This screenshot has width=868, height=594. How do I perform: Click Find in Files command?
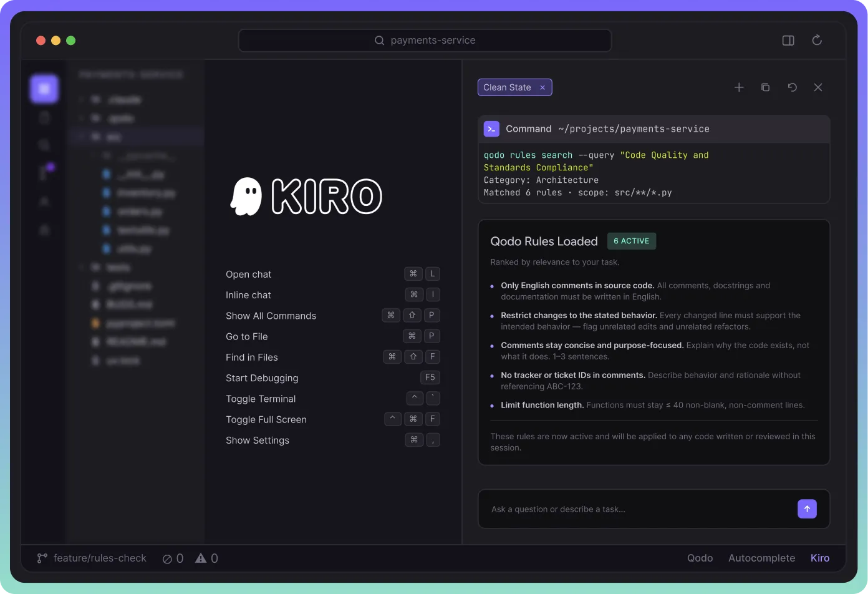tap(251, 357)
